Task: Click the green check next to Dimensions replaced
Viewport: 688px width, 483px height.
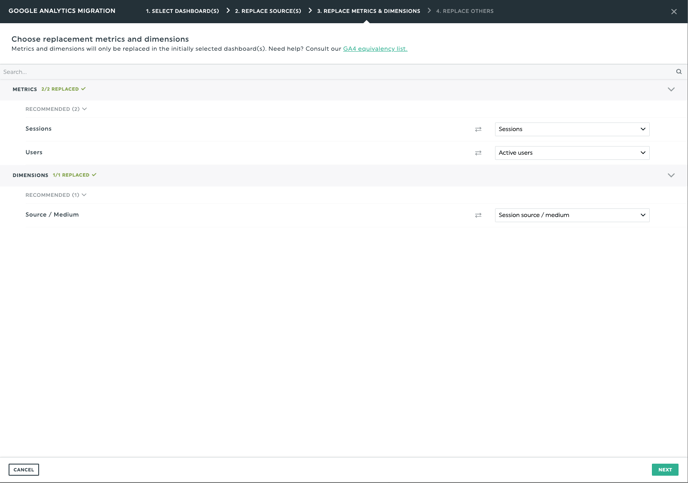Action: (94, 175)
